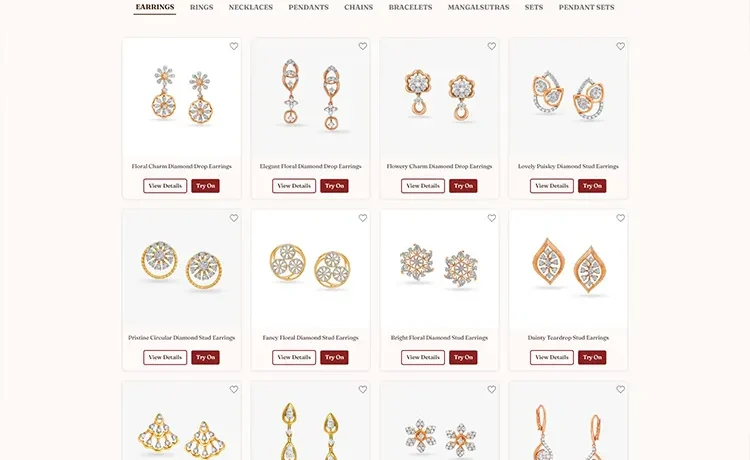
Task: Add Lovely Paisley Stud Earrings to wishlist
Action: point(620,46)
